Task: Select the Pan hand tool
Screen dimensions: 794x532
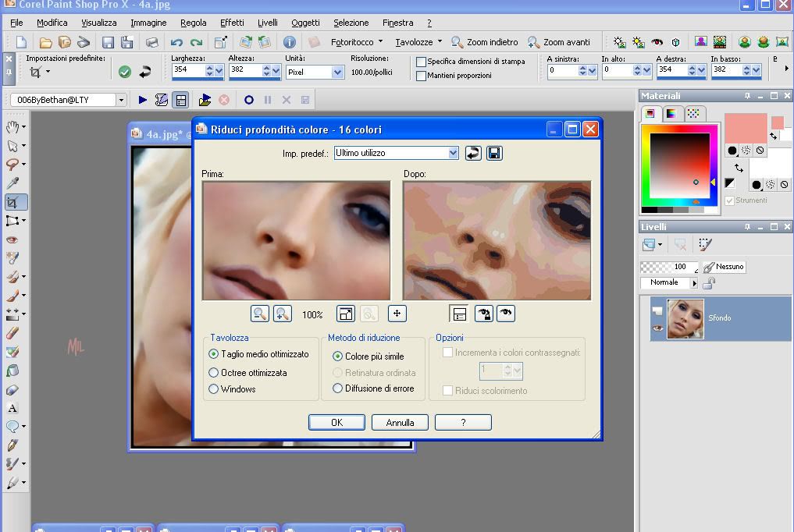Action: [12, 127]
